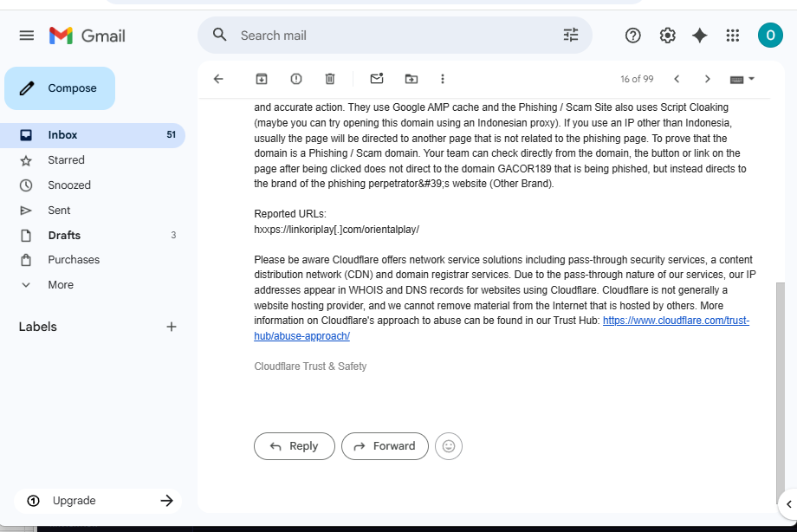The height and width of the screenshot is (532, 797).
Task: Show search options filter icon
Action: [571, 36]
